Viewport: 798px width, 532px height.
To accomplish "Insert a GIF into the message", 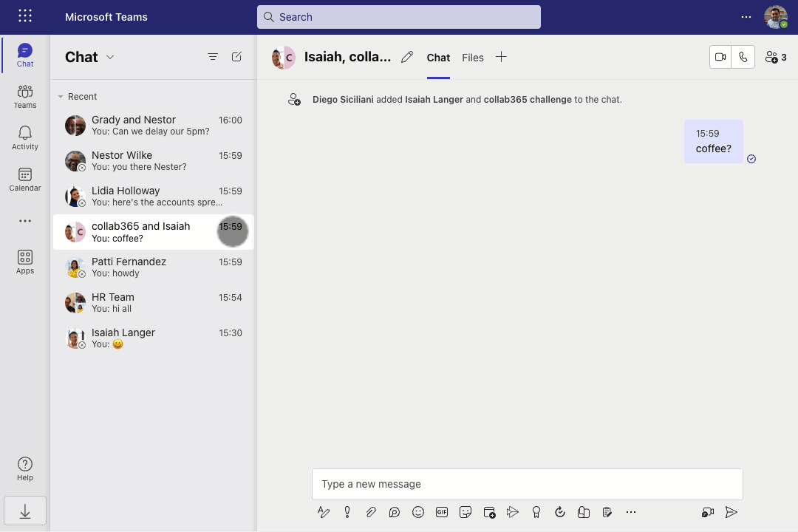I will click(442, 511).
